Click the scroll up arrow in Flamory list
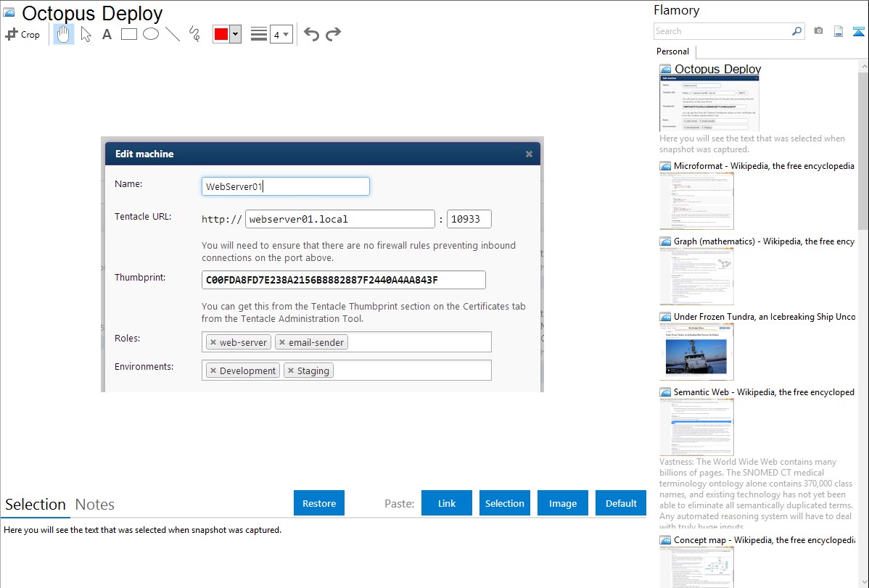This screenshot has height=588, width=869. tap(863, 66)
